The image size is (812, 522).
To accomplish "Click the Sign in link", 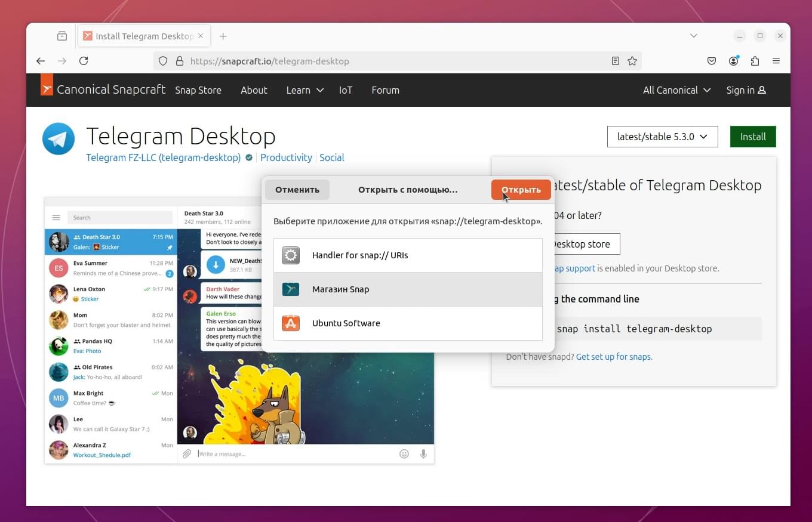I will click(x=746, y=90).
